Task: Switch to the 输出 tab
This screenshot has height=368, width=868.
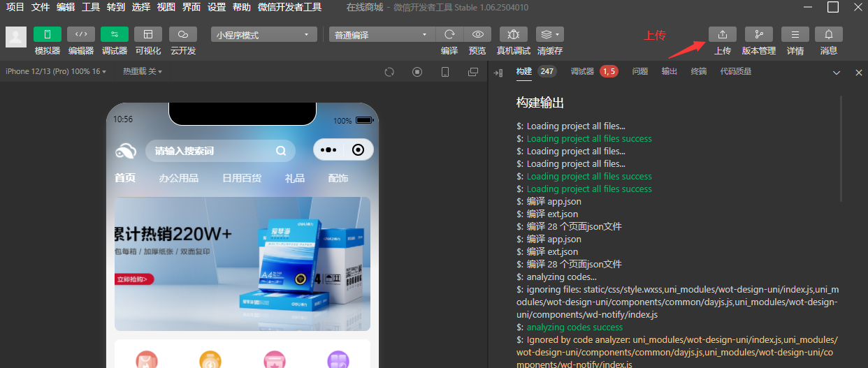Action: tap(670, 71)
